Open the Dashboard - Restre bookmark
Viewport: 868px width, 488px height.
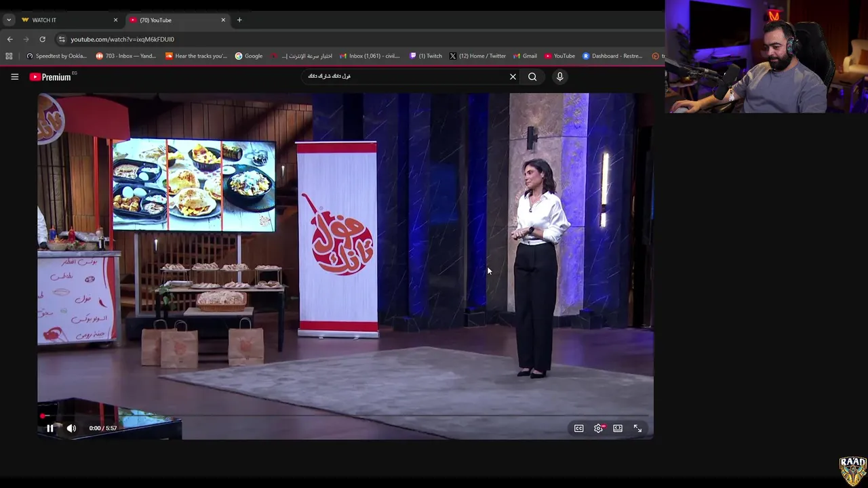612,56
